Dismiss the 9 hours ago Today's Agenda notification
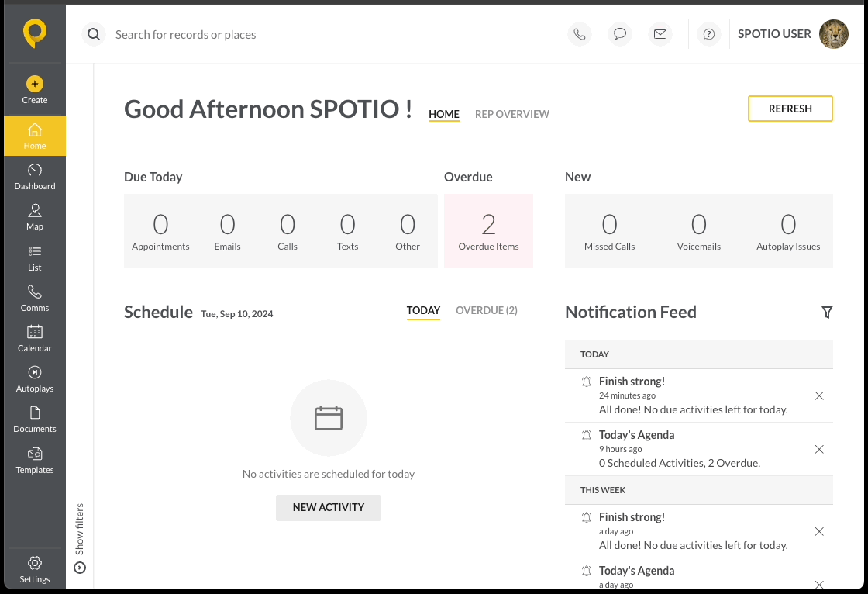Screen dimensions: 868x594 coord(819,450)
